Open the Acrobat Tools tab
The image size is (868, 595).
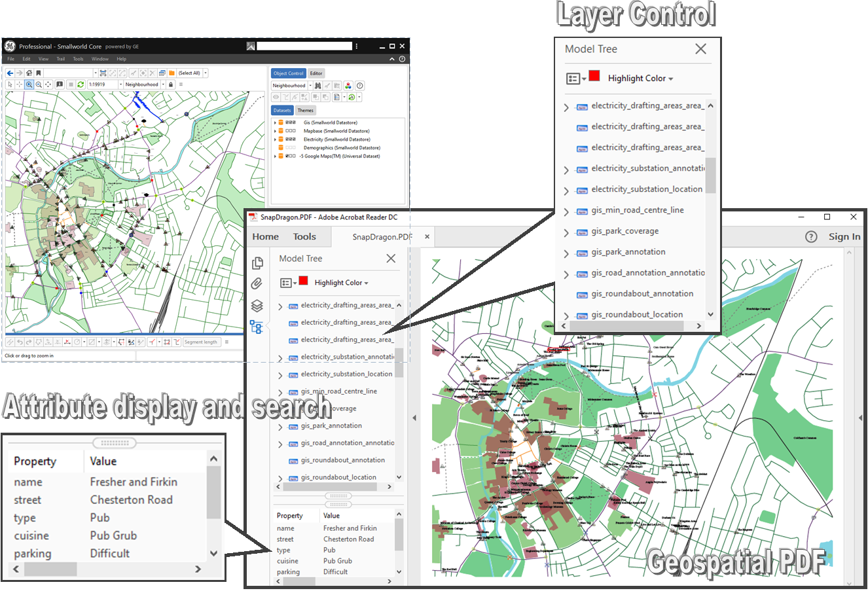click(x=304, y=237)
